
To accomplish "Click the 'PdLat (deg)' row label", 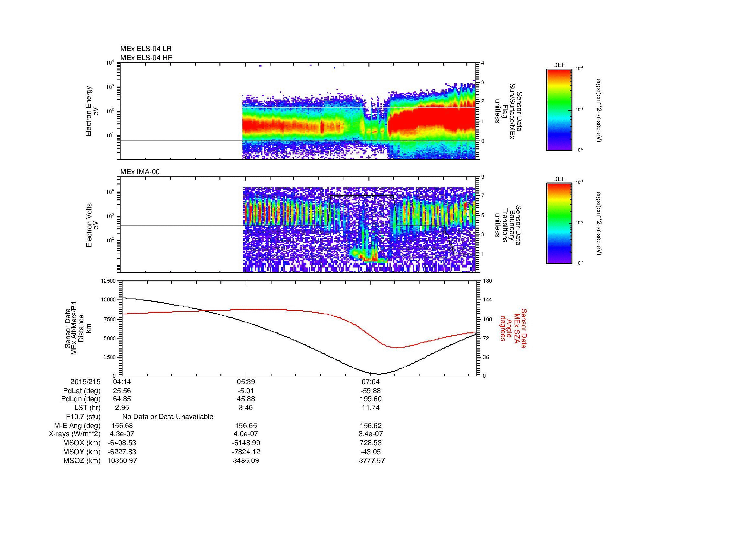I will (82, 391).
